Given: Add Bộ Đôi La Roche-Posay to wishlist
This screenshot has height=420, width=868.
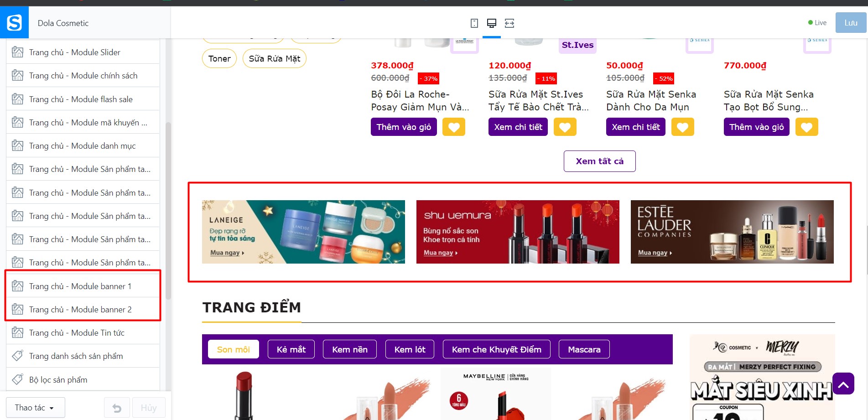Looking at the screenshot, I should pyautogui.click(x=454, y=127).
